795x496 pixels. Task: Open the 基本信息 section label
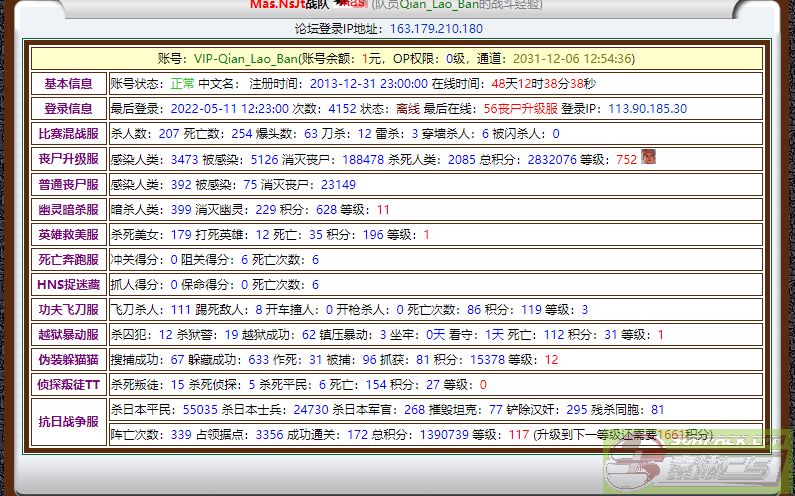coord(68,84)
